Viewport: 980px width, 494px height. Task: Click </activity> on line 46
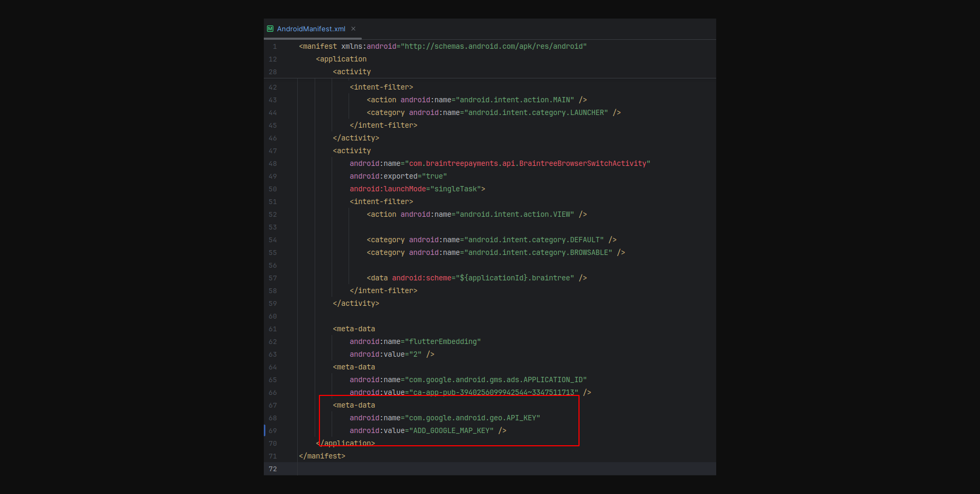click(x=356, y=138)
